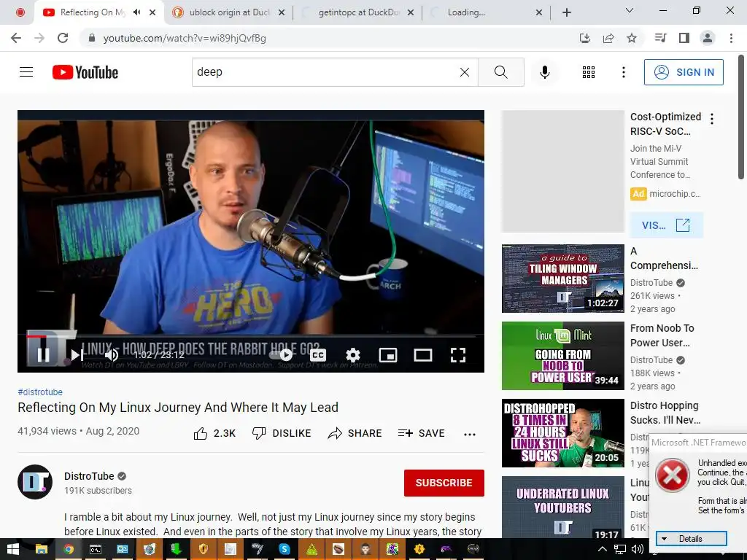Submit search with magnifier button
Image resolution: width=747 pixels, height=560 pixels.
point(500,72)
